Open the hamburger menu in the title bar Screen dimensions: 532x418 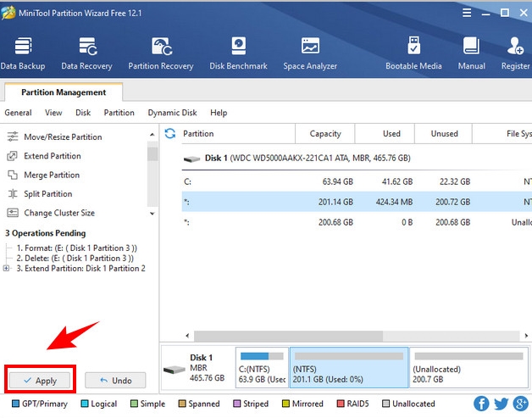467,13
